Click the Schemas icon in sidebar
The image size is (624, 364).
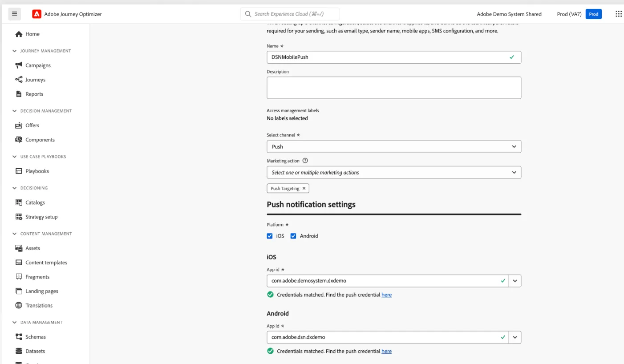click(x=19, y=337)
